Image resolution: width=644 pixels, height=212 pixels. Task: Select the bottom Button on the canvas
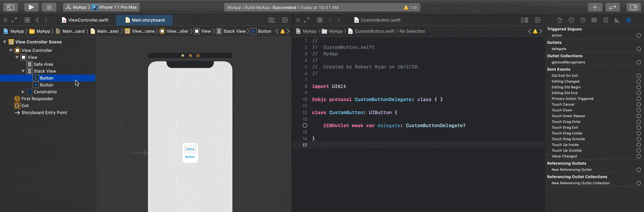[x=190, y=157]
